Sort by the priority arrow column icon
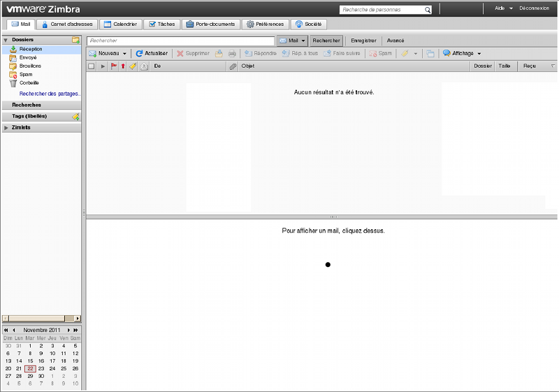Screen dimensions: 559x392 pyautogui.click(x=123, y=66)
